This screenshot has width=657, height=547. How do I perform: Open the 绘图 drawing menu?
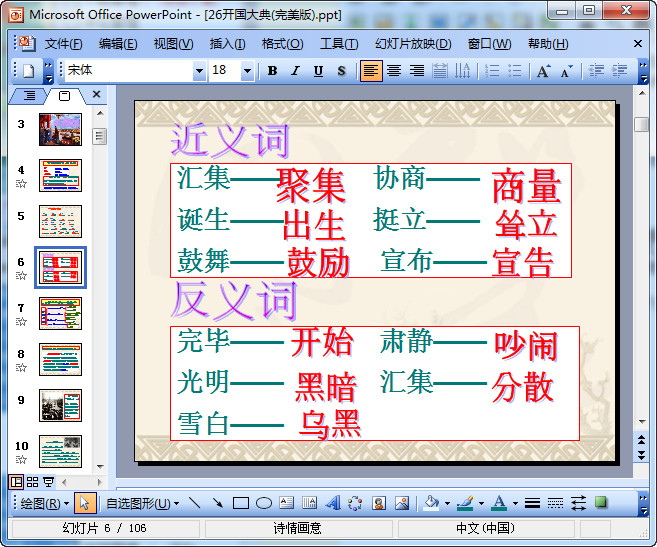44,503
